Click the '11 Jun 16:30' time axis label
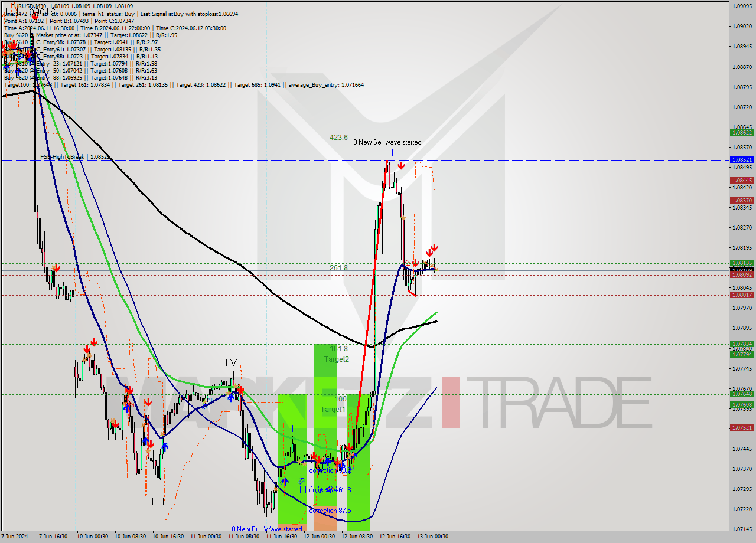The height and width of the screenshot is (543, 756). [x=281, y=537]
